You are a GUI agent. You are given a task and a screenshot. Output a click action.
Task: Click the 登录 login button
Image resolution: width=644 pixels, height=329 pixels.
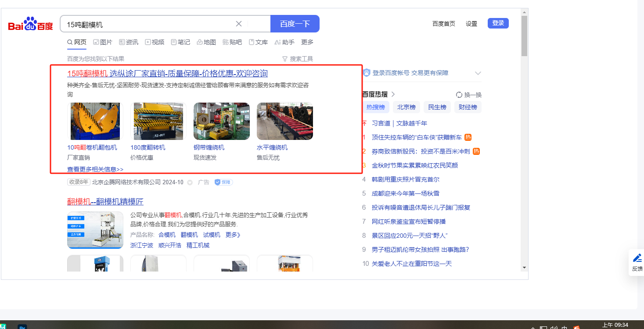[x=498, y=23]
